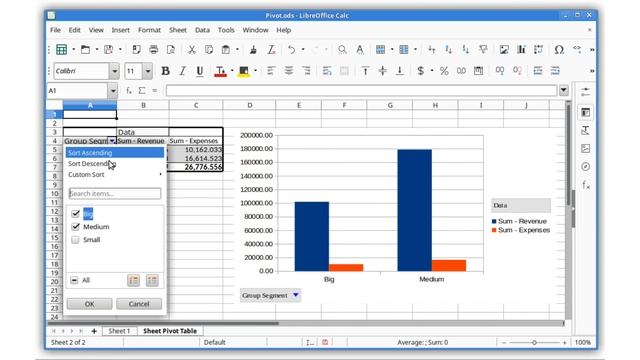Click the Paste clipboard icon
The height and width of the screenshot is (360, 640).
(226, 50)
